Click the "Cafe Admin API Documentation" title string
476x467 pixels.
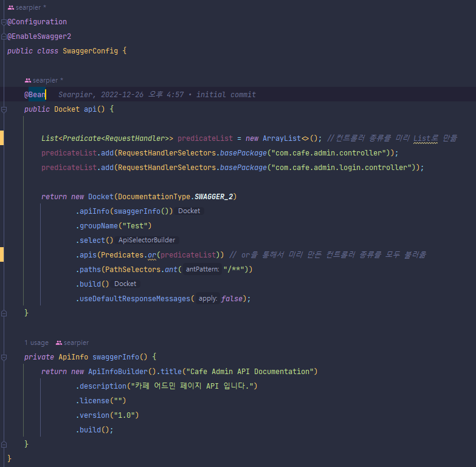pos(249,372)
